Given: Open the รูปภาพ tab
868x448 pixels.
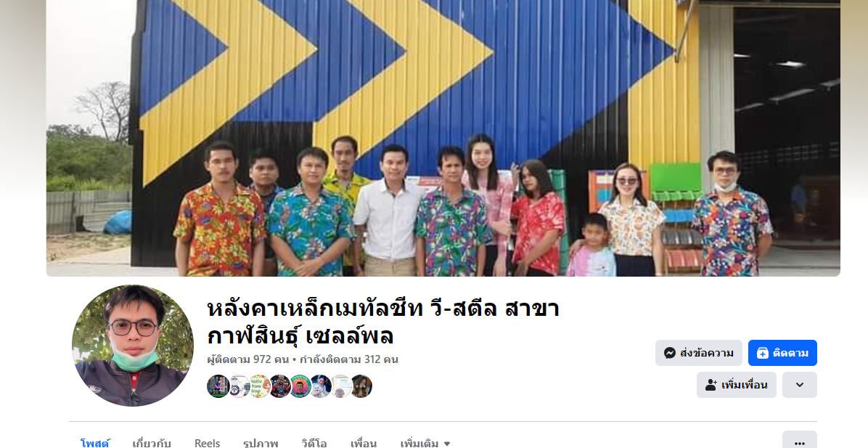Looking at the screenshot, I should (260, 443).
